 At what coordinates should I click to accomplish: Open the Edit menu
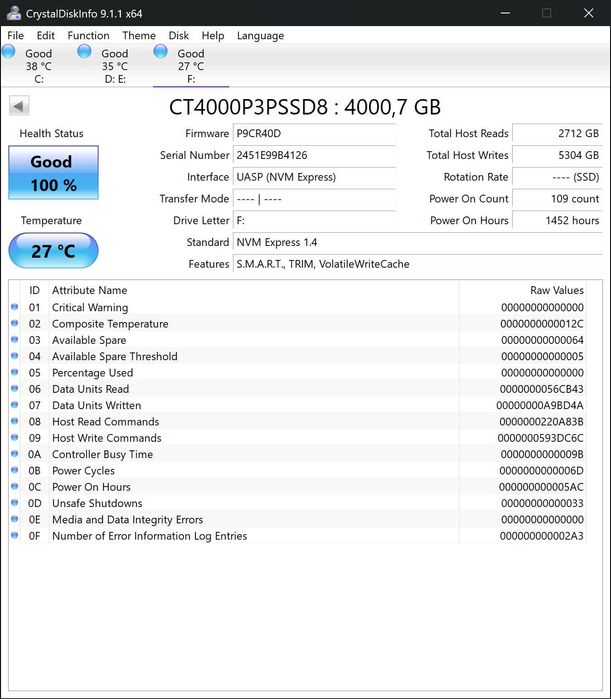coord(45,35)
